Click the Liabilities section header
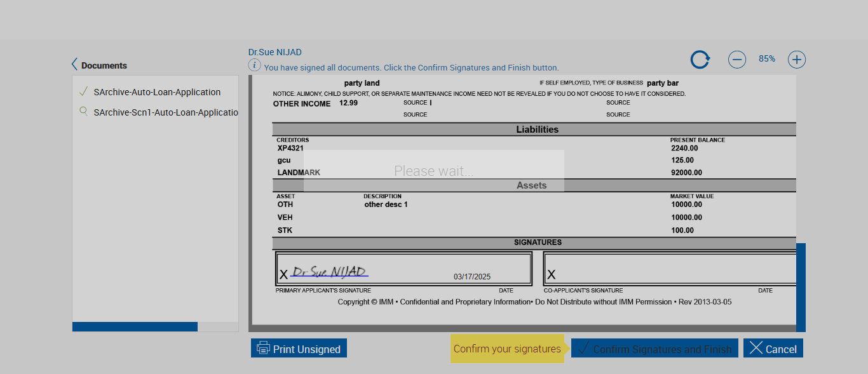This screenshot has height=374, width=868. [x=537, y=130]
